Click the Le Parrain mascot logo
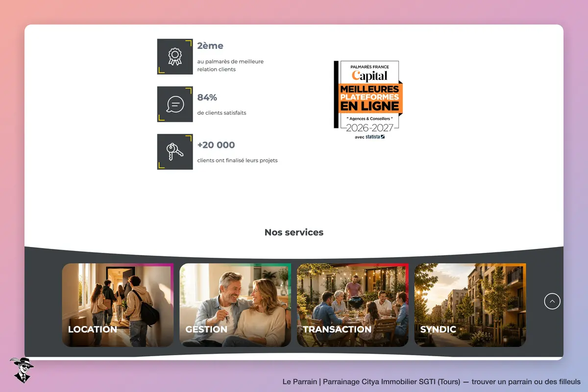This screenshot has height=392, width=588. (21, 370)
